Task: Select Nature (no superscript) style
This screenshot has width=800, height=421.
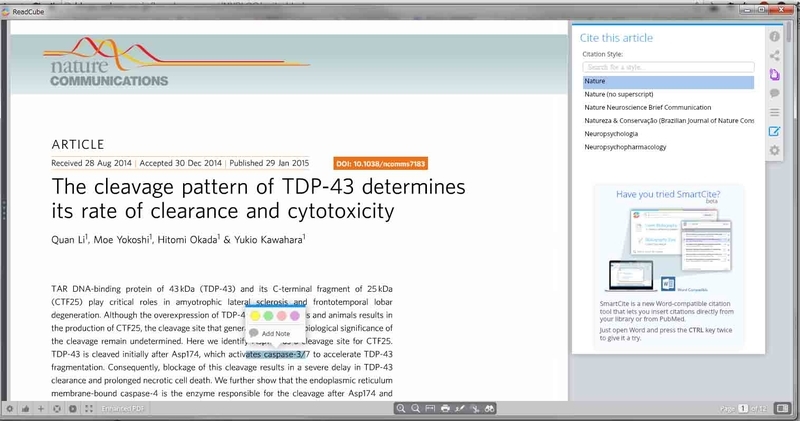Action: click(668, 94)
